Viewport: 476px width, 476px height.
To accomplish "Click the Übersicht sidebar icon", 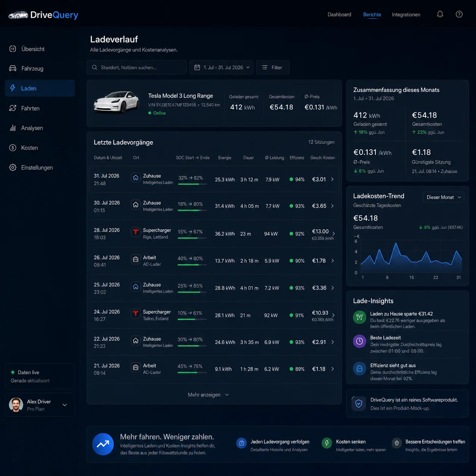I will coord(13,49).
